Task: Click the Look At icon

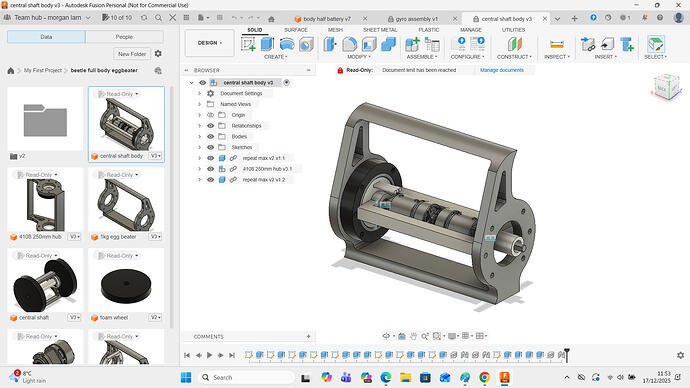Action: 401,336
